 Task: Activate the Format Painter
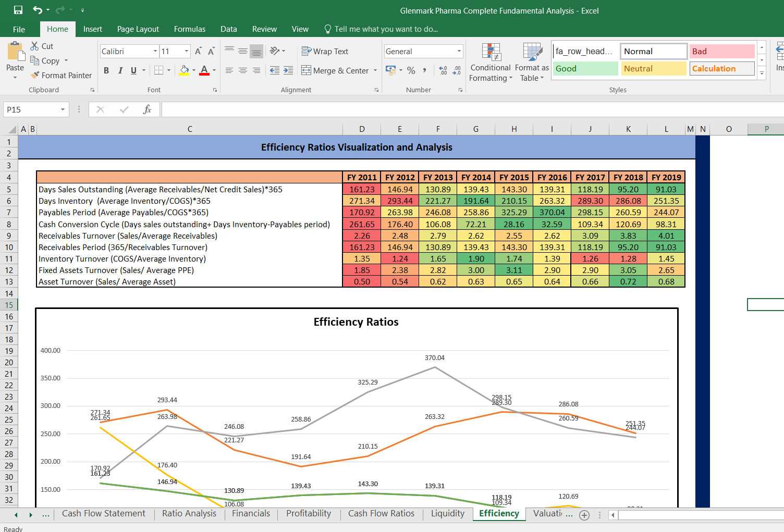(x=61, y=75)
